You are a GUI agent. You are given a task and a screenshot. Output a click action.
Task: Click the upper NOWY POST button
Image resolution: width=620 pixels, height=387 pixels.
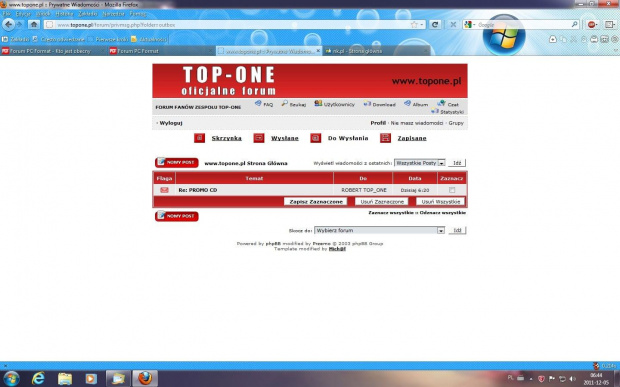177,162
